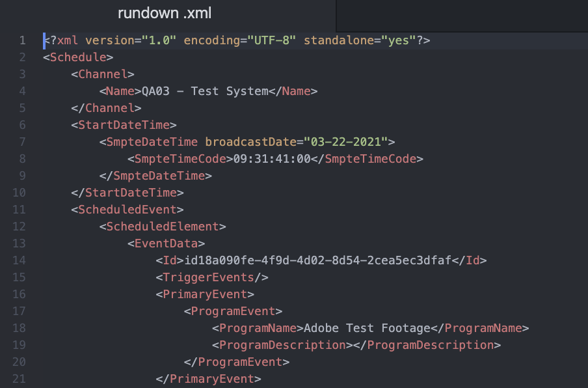588x388 pixels.
Task: Click line number 21 in the gutter
Action: point(20,379)
